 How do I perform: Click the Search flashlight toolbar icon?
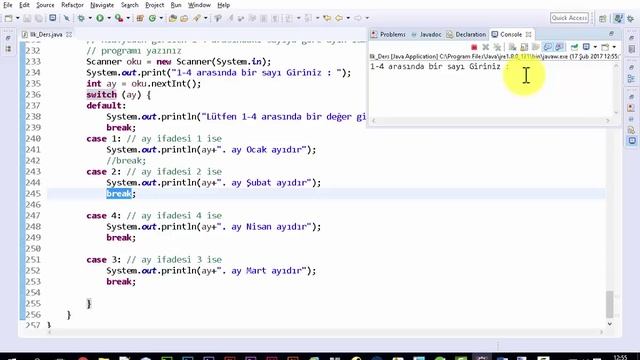click(x=197, y=18)
